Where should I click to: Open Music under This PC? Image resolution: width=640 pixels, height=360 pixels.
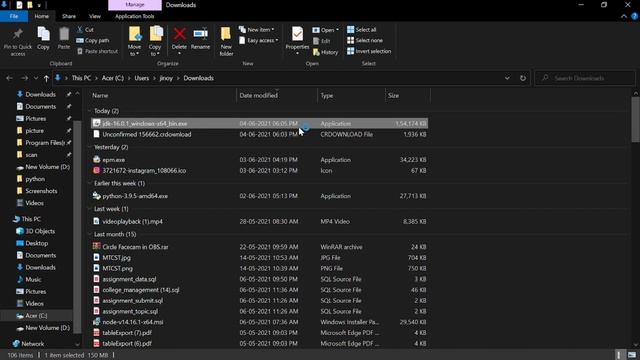click(29, 280)
